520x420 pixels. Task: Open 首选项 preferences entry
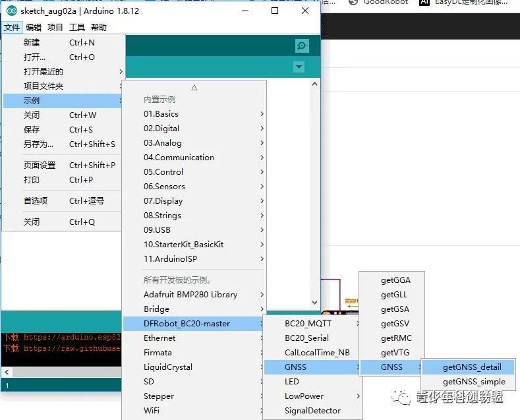click(64, 200)
